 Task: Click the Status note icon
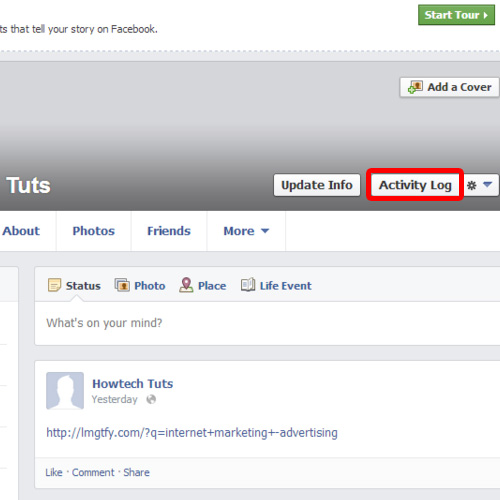[x=54, y=285]
